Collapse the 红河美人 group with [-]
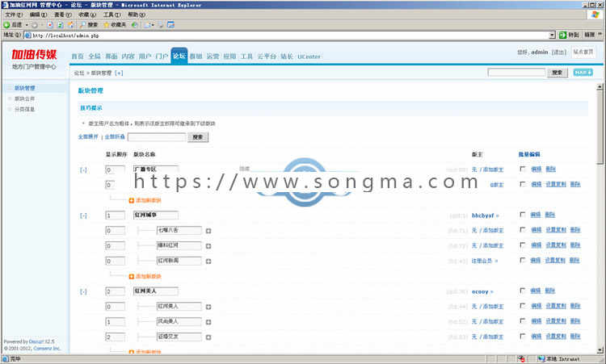Screen dimensions: 606x364 point(83,291)
